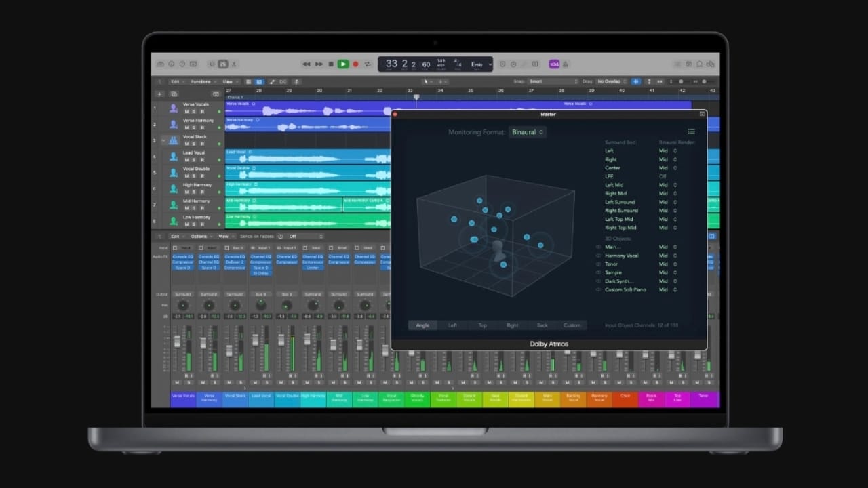Image resolution: width=868 pixels, height=488 pixels.
Task: Open Quick Help question mark icon
Action: point(182,64)
